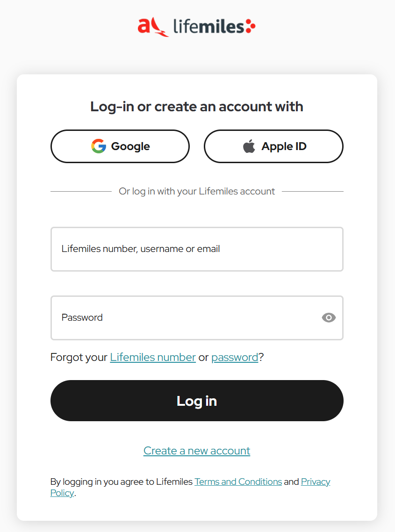The width and height of the screenshot is (395, 532).
Task: Log in with Apple ID
Action: (x=273, y=146)
